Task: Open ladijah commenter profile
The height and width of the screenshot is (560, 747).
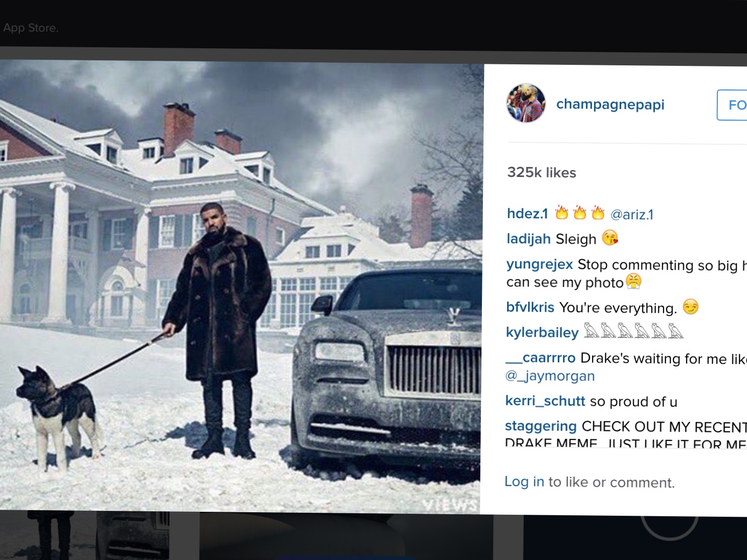Action: point(529,239)
